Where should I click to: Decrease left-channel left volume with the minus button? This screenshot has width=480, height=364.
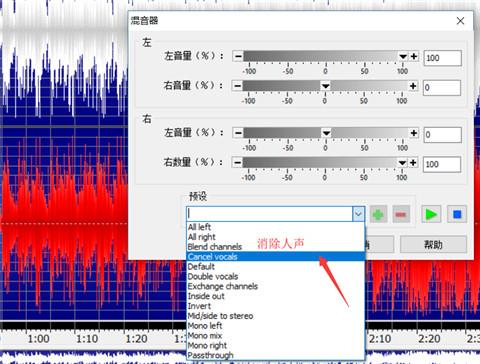click(x=238, y=56)
